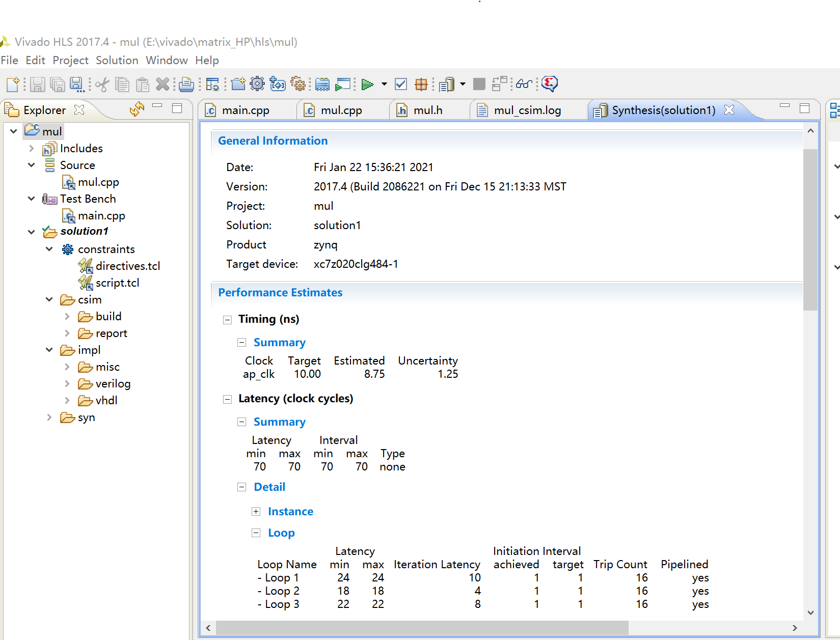Collapse the Detail subsection

[242, 487]
